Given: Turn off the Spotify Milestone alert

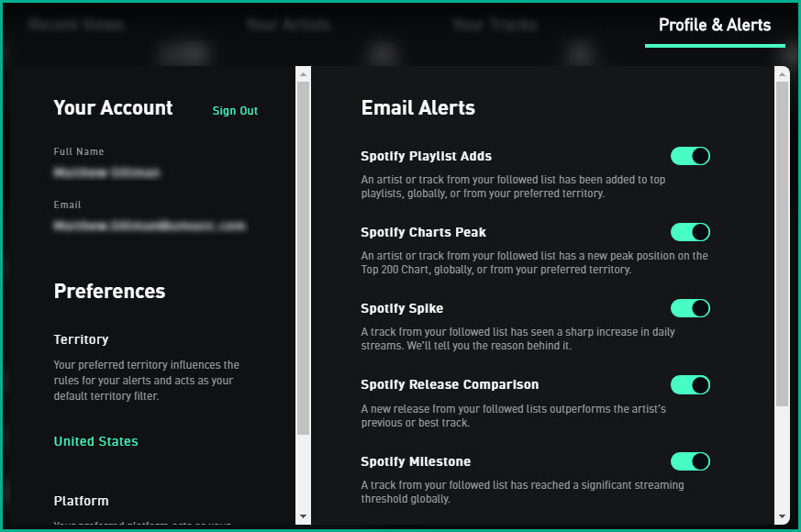Looking at the screenshot, I should [x=690, y=461].
